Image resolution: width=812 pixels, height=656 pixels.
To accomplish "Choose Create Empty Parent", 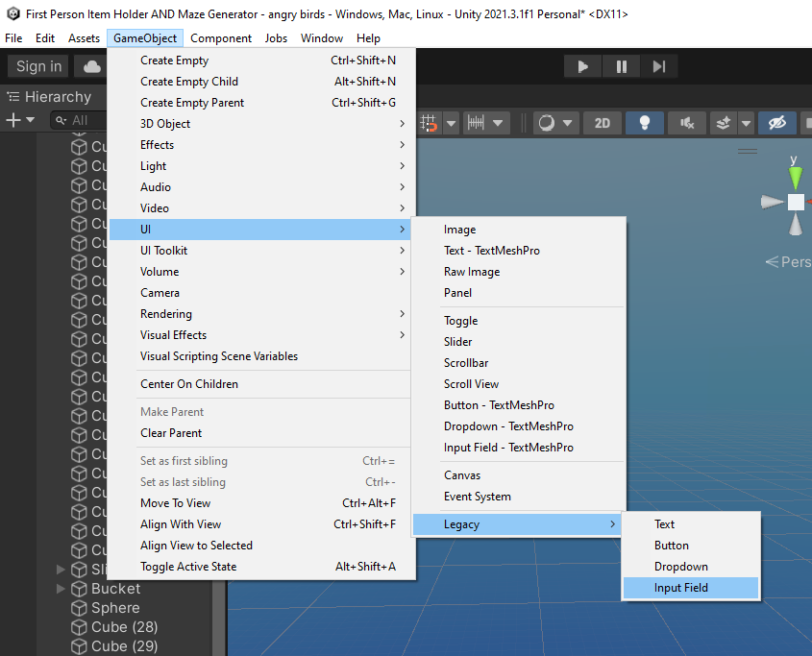I will tap(261, 103).
